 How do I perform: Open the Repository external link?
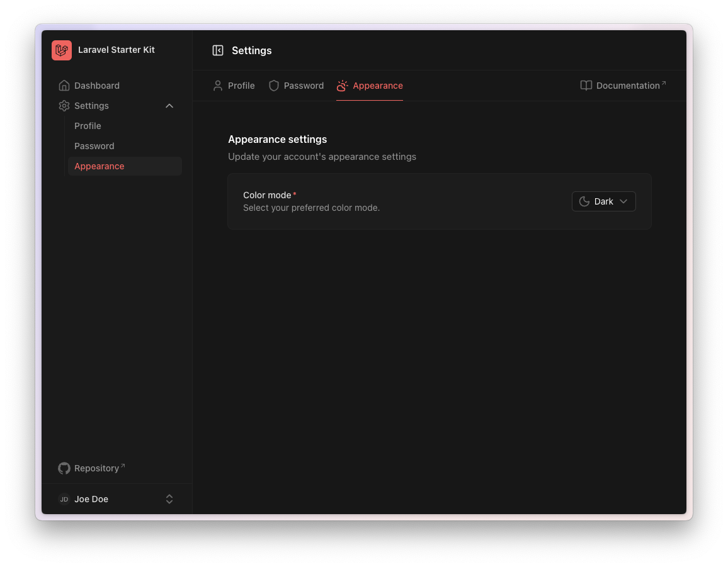tap(97, 468)
